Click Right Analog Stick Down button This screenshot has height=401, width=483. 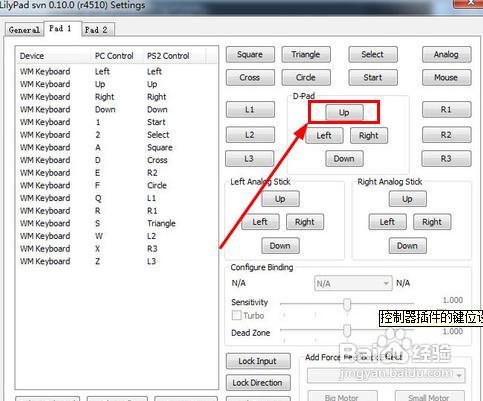(x=407, y=246)
